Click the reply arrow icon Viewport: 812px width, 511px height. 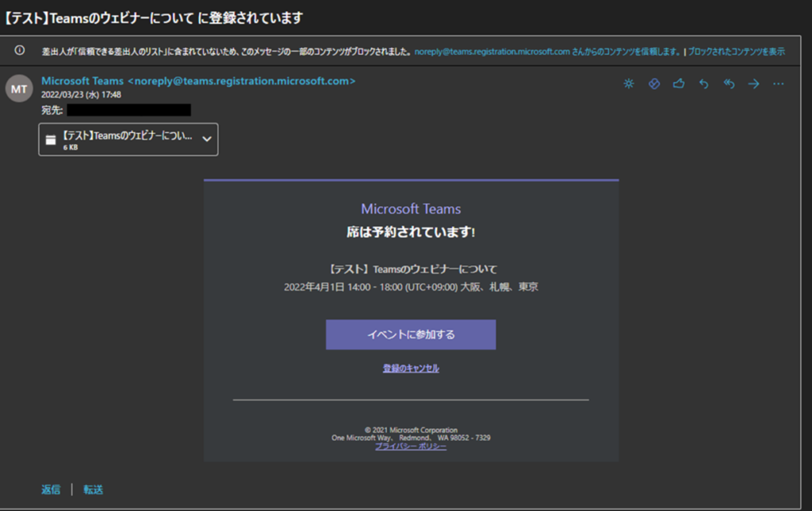(703, 84)
